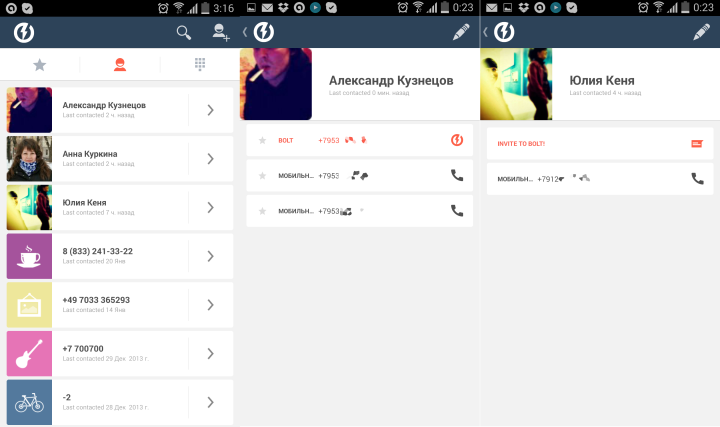Go back from Юлия Кеня details
Screen dimensions: 720x427
click(485, 32)
